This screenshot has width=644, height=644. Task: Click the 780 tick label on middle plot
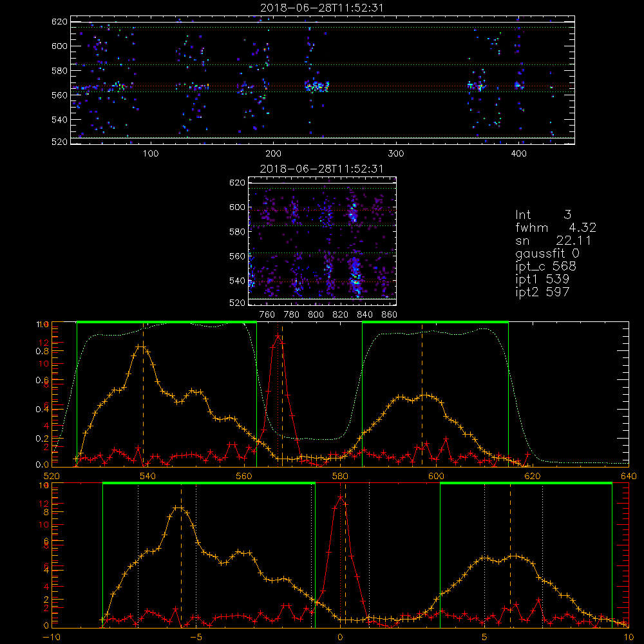point(292,315)
